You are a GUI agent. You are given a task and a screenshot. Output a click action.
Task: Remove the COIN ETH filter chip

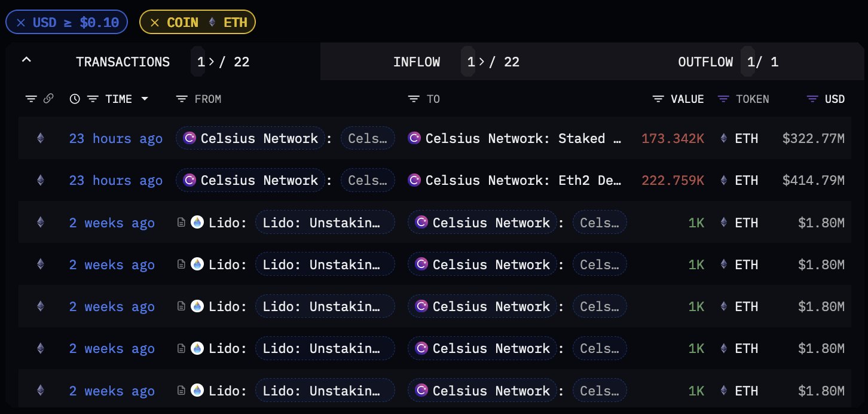tap(155, 23)
